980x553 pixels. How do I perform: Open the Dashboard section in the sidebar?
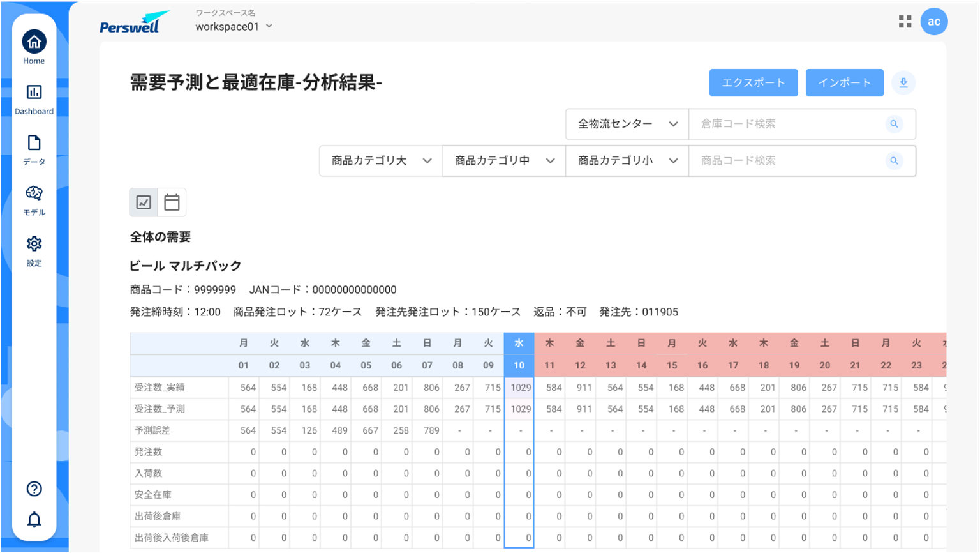point(34,97)
